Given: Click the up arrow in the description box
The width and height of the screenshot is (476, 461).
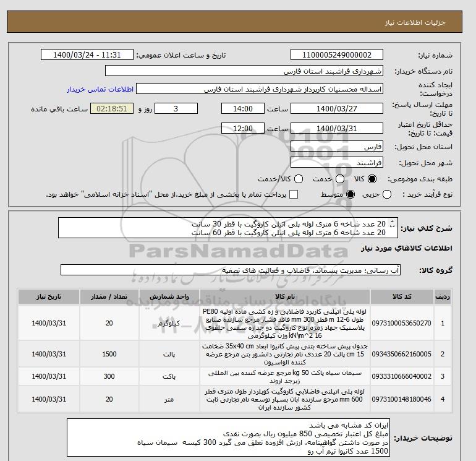Looking at the screenshot, I should tap(392, 222).
